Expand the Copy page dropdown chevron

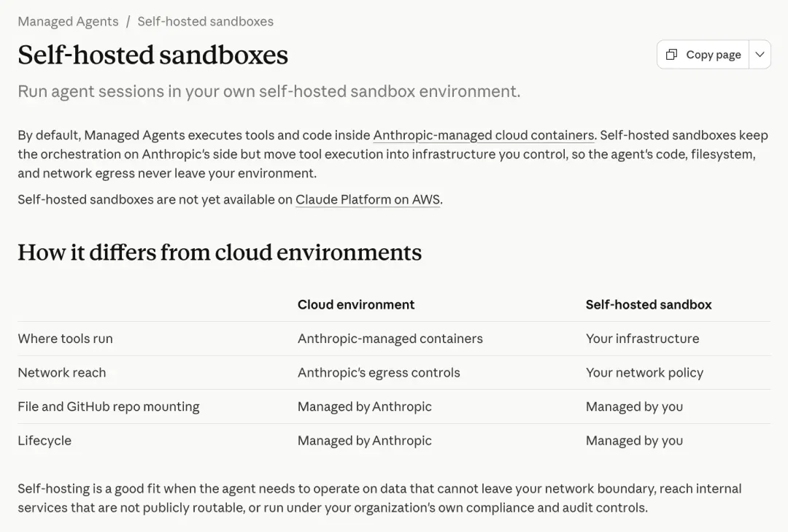(x=760, y=54)
